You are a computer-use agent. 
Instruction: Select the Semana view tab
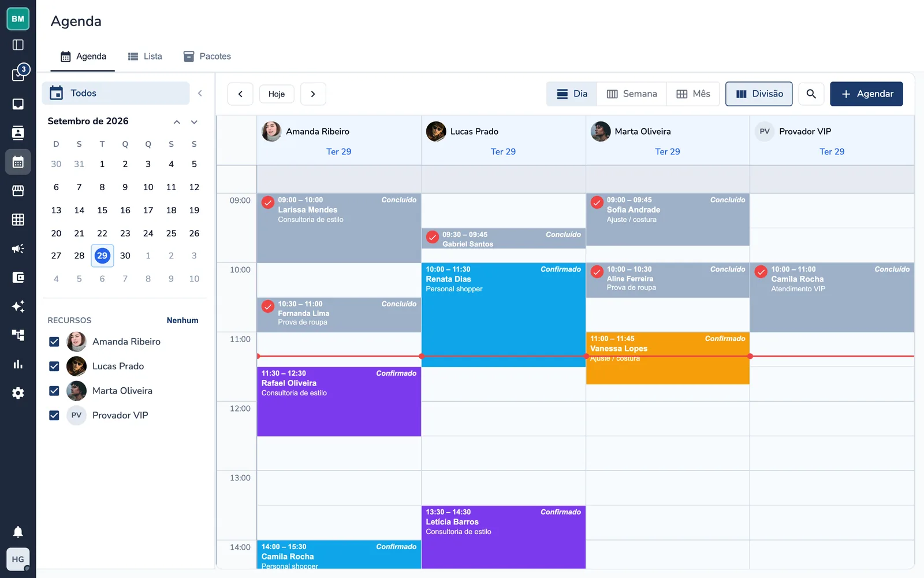coord(632,94)
